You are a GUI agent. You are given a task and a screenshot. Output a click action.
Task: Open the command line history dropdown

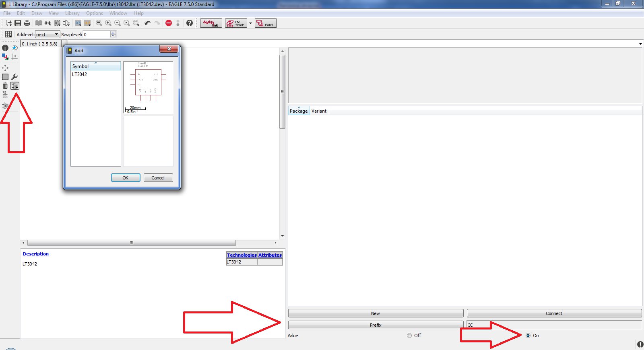click(x=640, y=44)
